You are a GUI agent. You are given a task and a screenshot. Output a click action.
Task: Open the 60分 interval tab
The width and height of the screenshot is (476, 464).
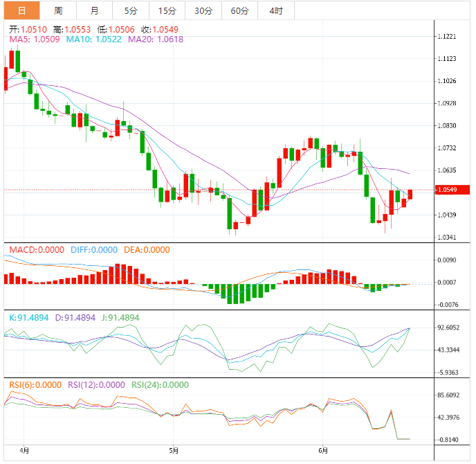point(239,10)
